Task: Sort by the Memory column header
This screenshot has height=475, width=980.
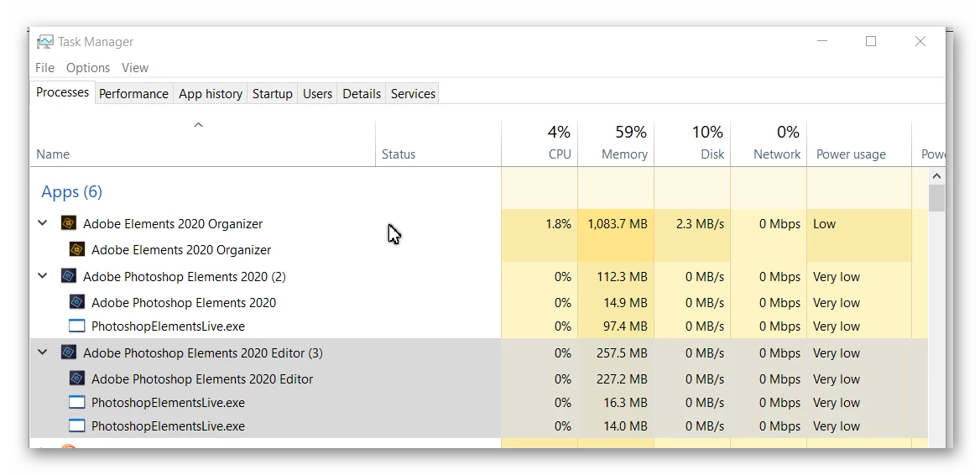Action: click(616, 144)
